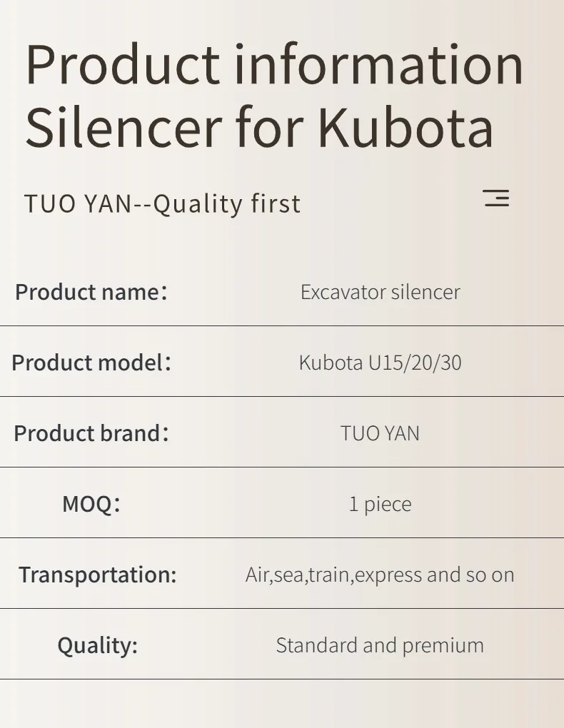Click 'Silencer for Kubota' title text
564x728 pixels.
(259, 128)
